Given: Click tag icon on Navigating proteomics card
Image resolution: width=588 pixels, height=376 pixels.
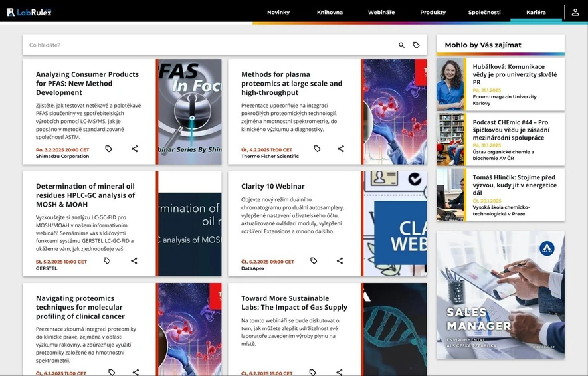Looking at the screenshot, I should pyautogui.click(x=112, y=372).
